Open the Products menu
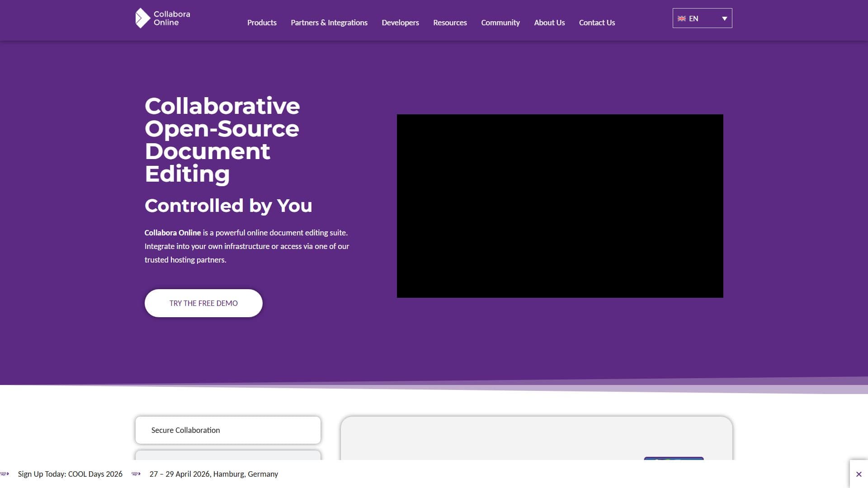868x488 pixels. 262,23
